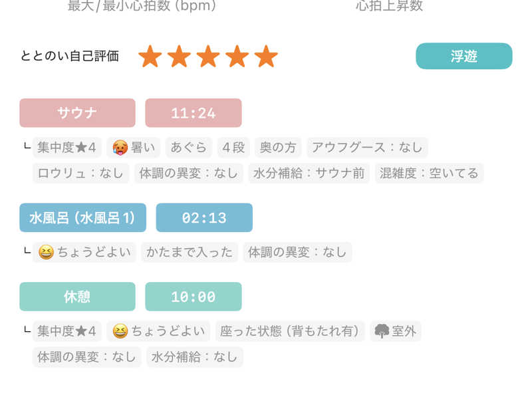Tap the fifth orange rating star
This screenshot has width=532, height=399.
pos(266,57)
